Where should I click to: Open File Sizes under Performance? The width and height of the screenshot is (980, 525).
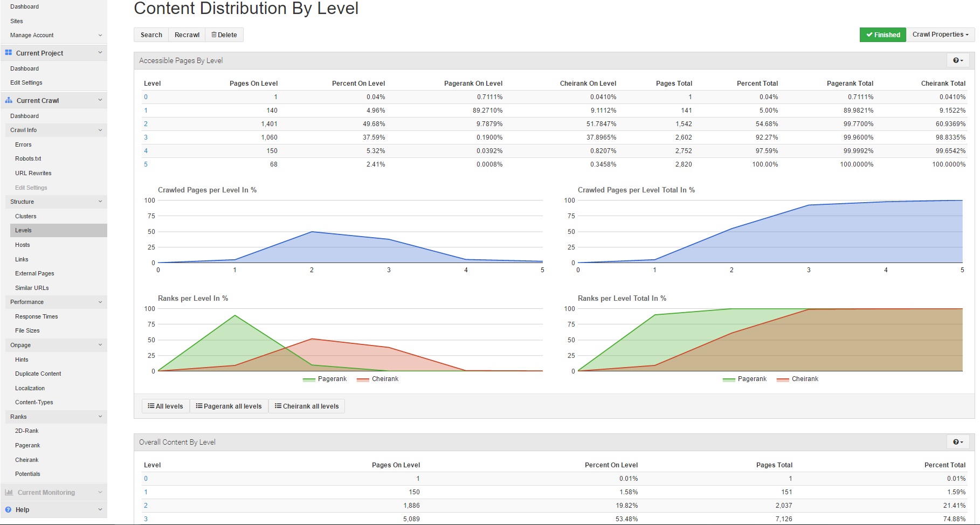(27, 330)
